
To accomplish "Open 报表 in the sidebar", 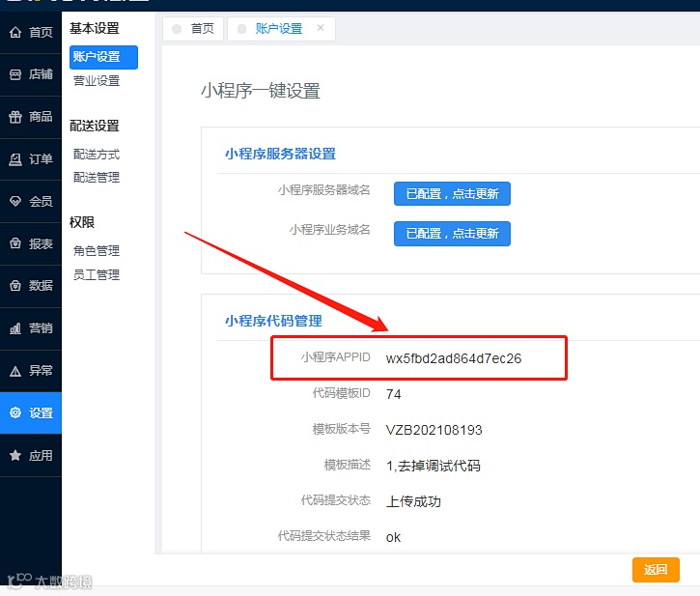I will click(x=31, y=244).
